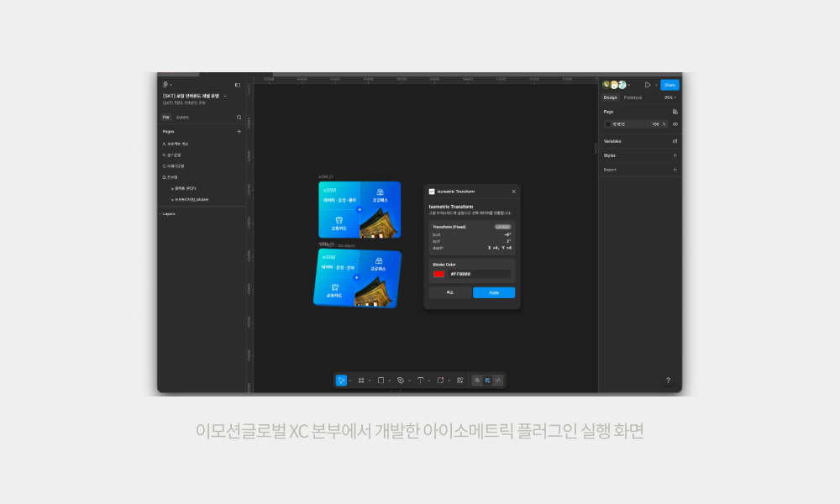Select the Move tool
840x504 pixels.
coord(341,381)
